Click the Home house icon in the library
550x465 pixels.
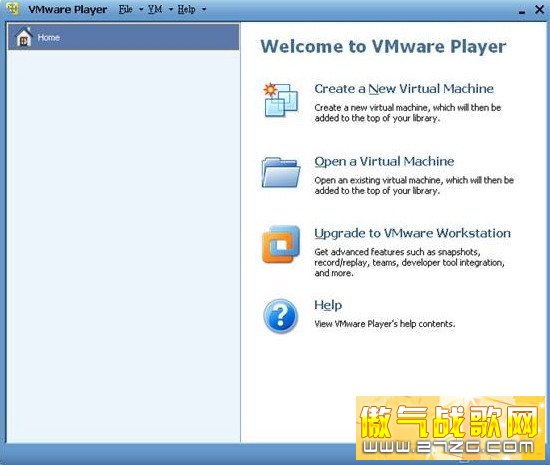[24, 37]
